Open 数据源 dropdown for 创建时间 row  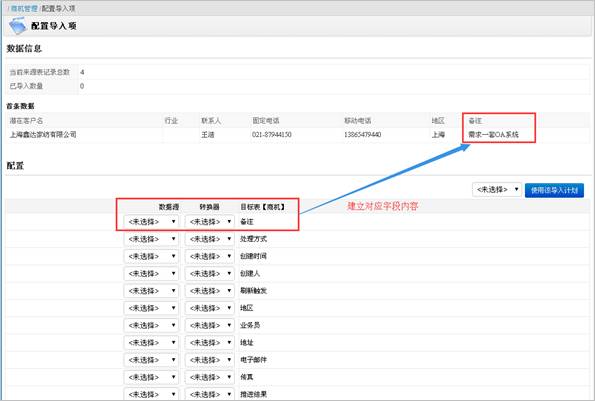click(x=151, y=256)
